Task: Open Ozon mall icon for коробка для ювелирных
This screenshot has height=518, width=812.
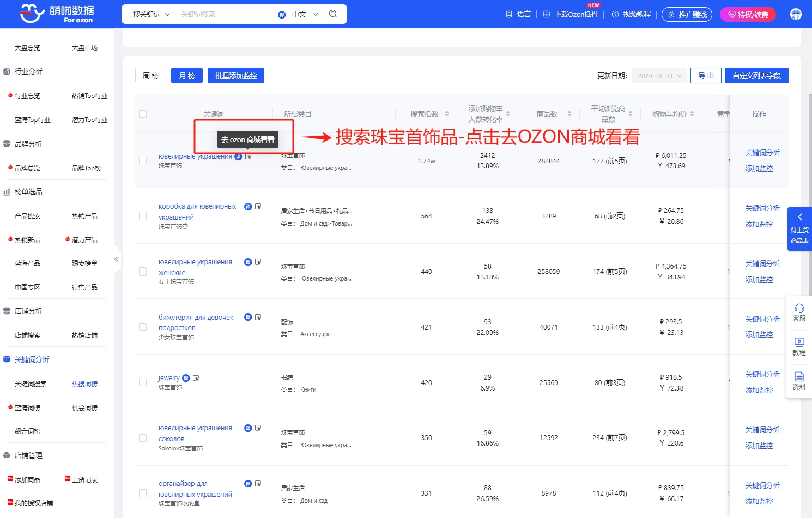Action: coord(258,206)
